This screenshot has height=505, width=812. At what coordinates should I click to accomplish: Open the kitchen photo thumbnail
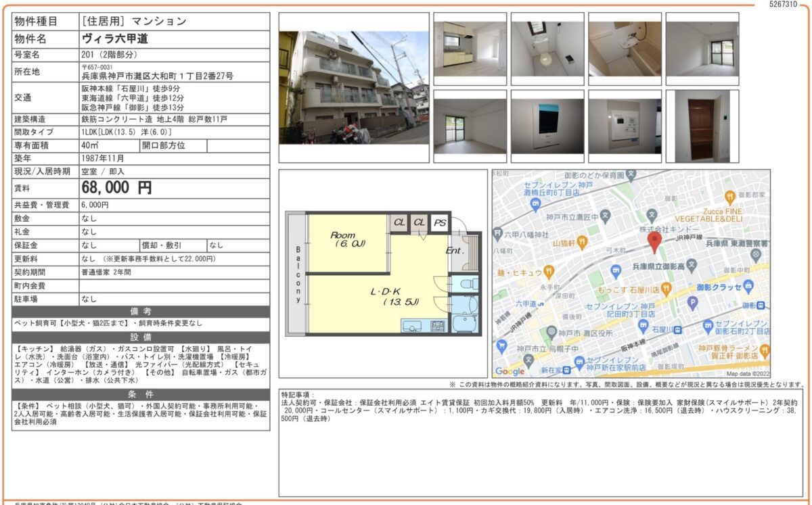tap(470, 49)
